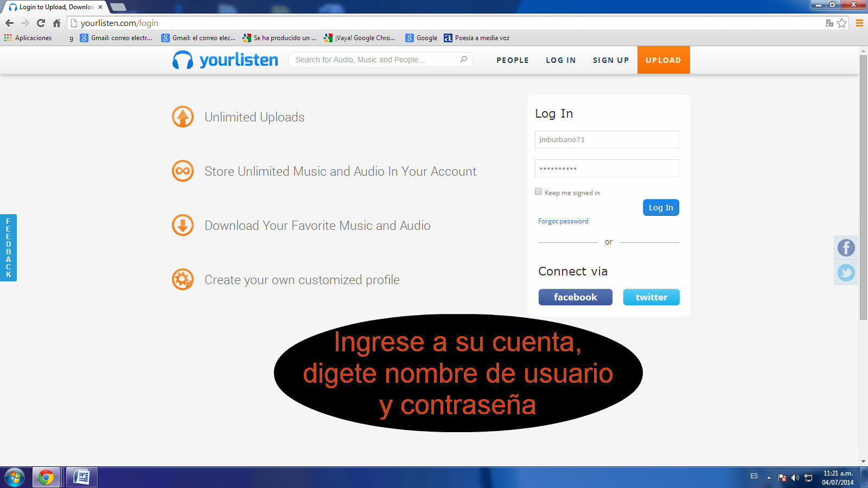Click the Facebook share icon on right edge
The image size is (868, 488).
pos(846,248)
